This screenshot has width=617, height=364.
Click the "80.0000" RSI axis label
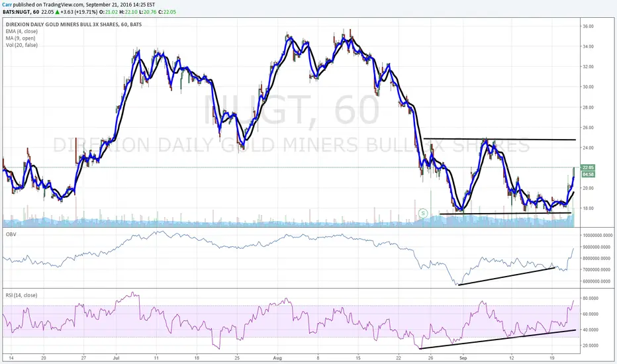point(591,298)
